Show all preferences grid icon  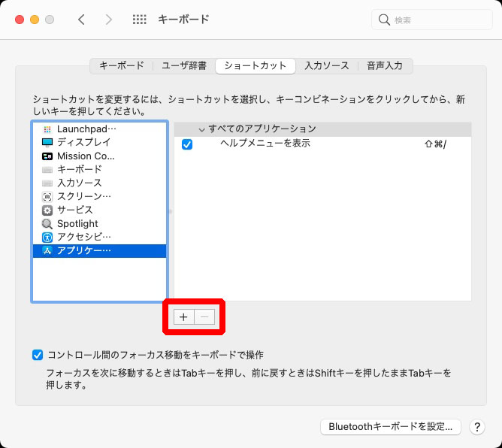pyautogui.click(x=139, y=20)
